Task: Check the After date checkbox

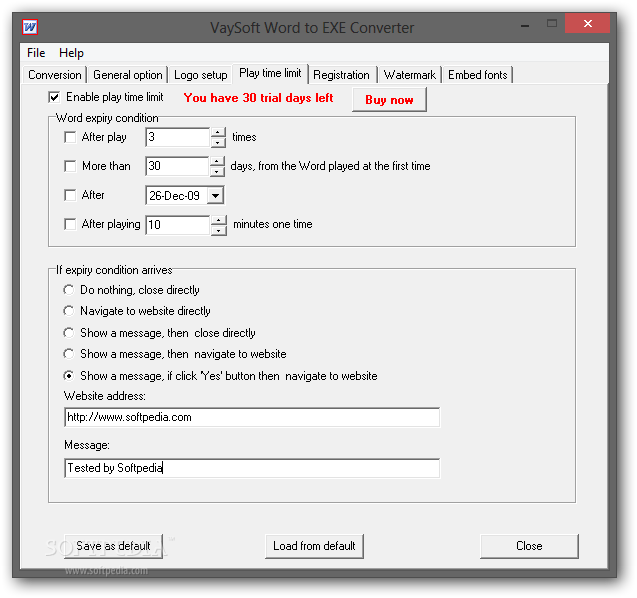Action: point(70,195)
